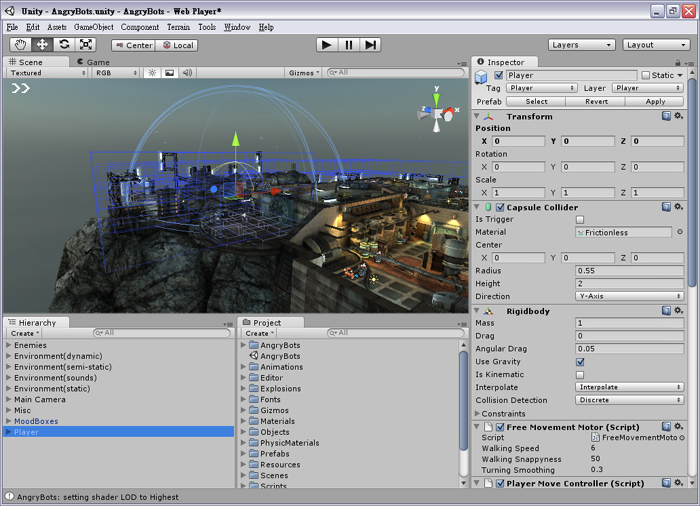The height and width of the screenshot is (506, 700).
Task: Open RGB render mode dropdown
Action: [x=116, y=73]
